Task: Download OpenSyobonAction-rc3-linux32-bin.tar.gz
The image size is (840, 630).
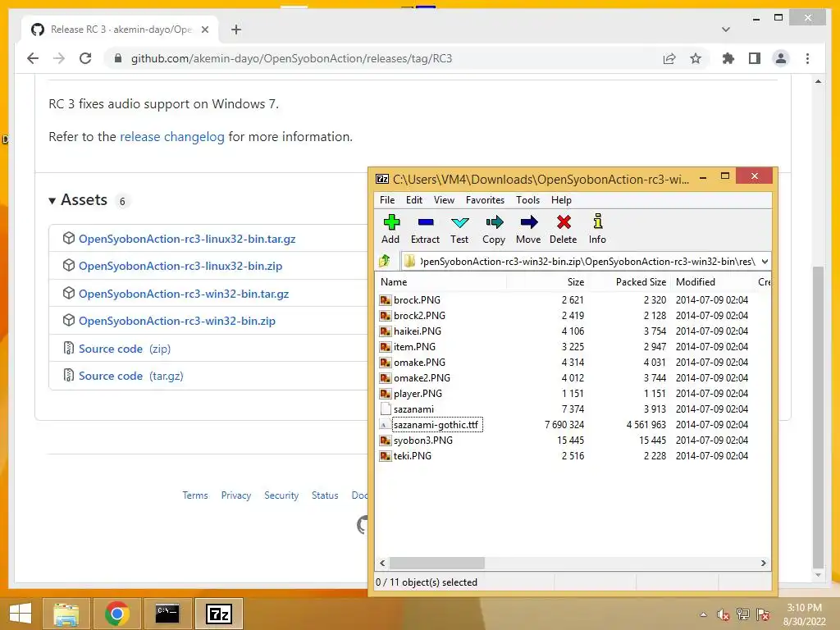Action: point(187,239)
